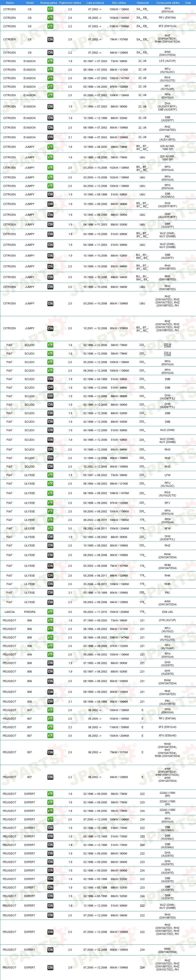Click diesel icon in Fiat Ulysse P8C row
196x980 pixels.
click(50, 593)
